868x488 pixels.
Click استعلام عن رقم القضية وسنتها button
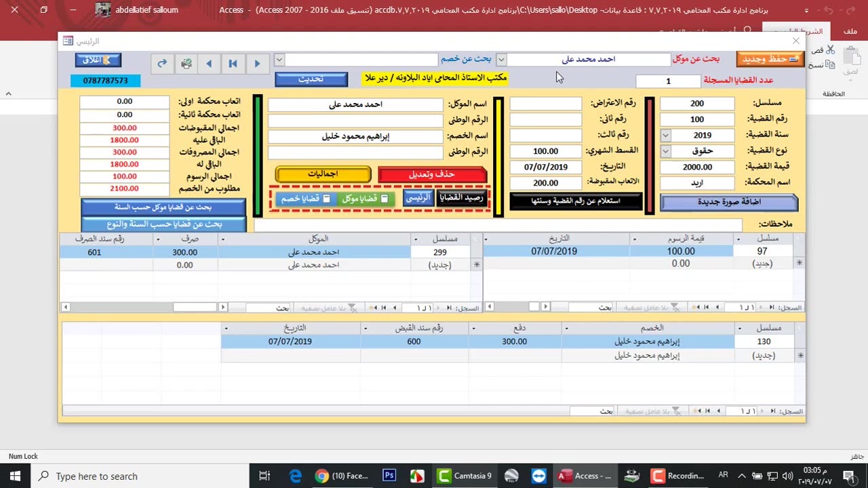pyautogui.click(x=576, y=201)
